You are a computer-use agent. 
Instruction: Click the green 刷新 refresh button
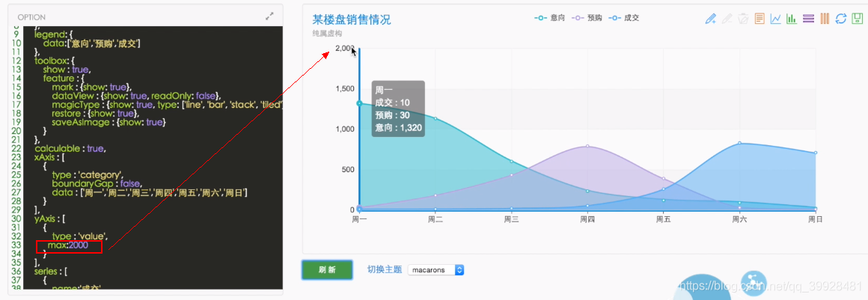point(326,270)
